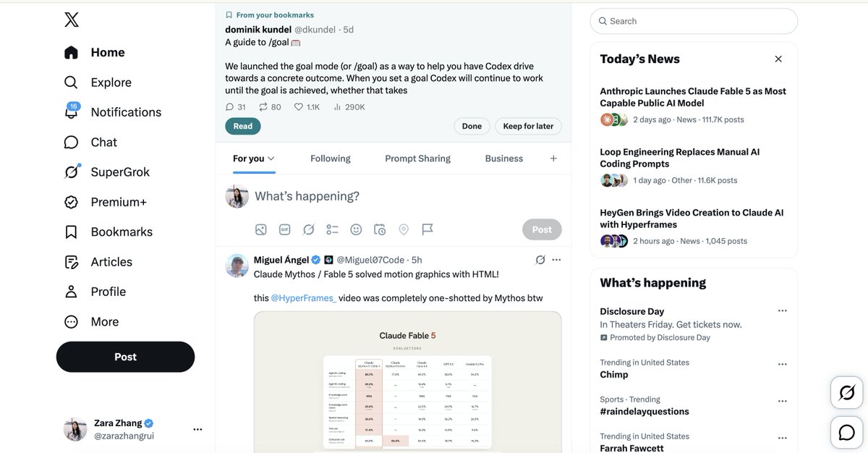Viewport: 868px width, 453px height.
Task: Add a GIF to the post
Action: click(285, 229)
